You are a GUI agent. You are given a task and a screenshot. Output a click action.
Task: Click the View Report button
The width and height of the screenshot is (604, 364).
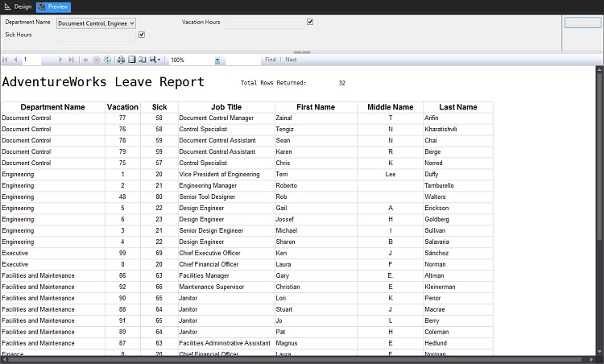[582, 23]
